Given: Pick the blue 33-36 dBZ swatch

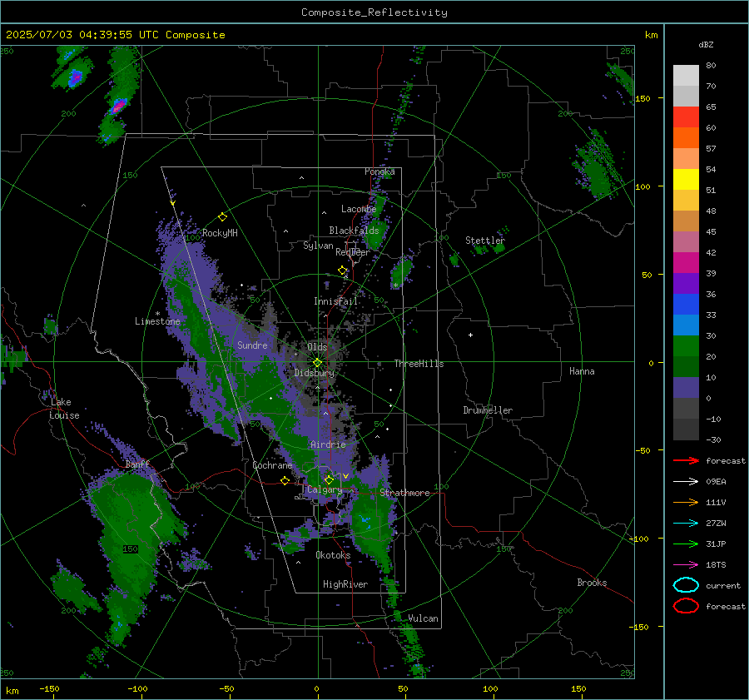Looking at the screenshot, I should (x=686, y=305).
